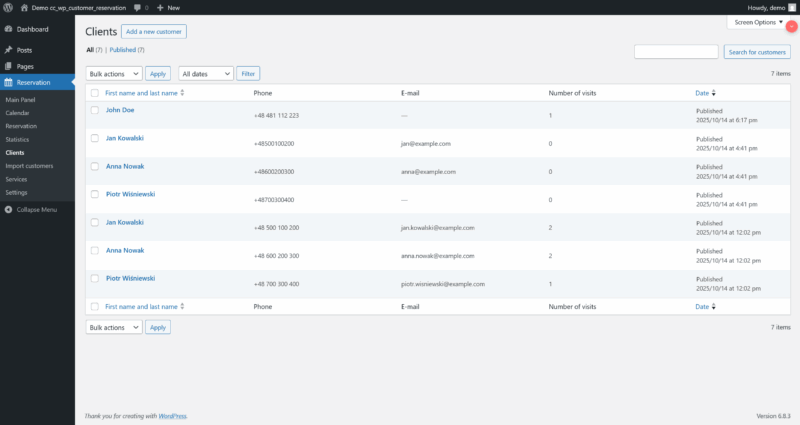This screenshot has width=800, height=425.
Task: Tick the checkbox for John Doe
Action: click(x=95, y=110)
